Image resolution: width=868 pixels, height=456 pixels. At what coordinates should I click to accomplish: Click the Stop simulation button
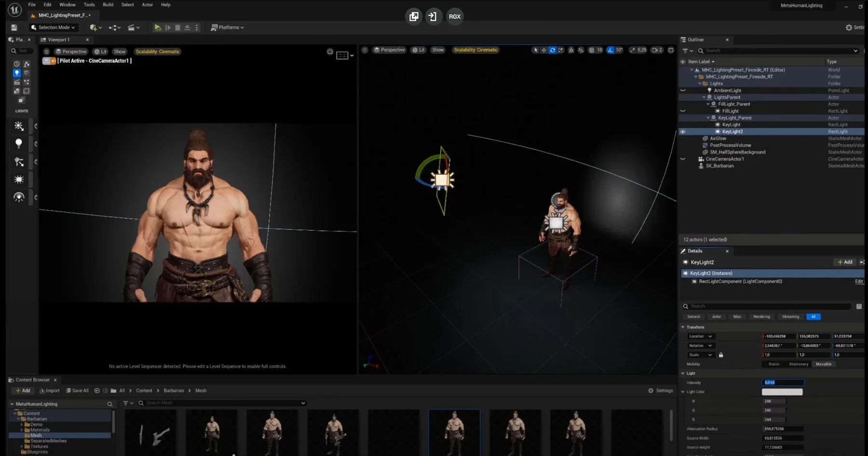pos(177,28)
